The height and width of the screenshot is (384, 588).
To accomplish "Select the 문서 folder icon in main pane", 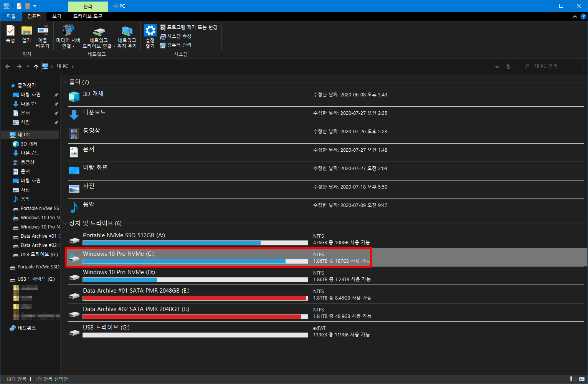I will tap(74, 152).
